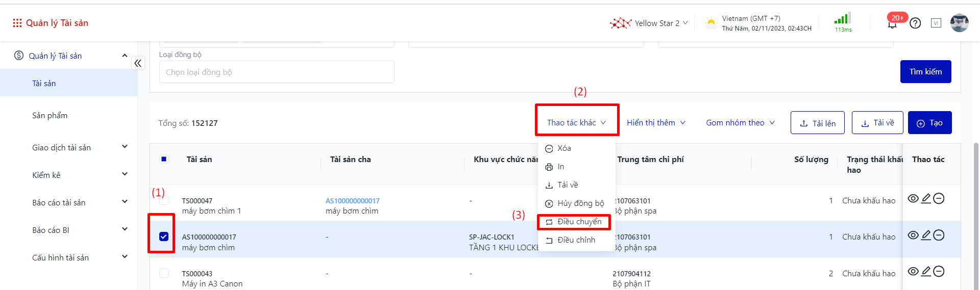Image resolution: width=980 pixels, height=290 pixels.
Task: Select Hủy đồng bộ menu item
Action: point(577,203)
